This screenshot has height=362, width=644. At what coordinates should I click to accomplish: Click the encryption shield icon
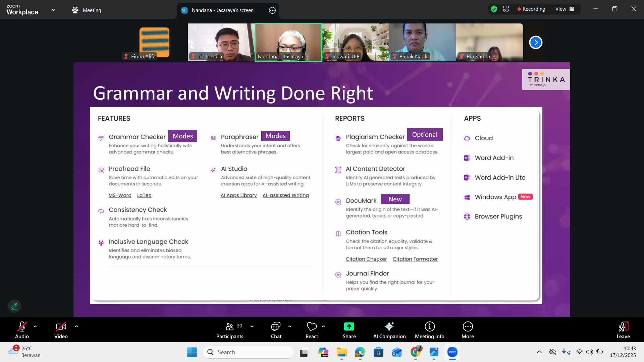click(x=494, y=9)
